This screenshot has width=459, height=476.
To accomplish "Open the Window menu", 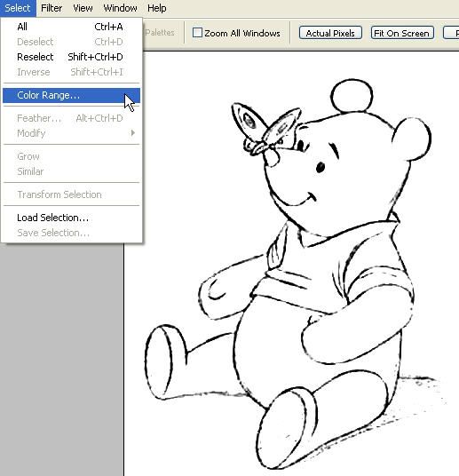I will coord(120,8).
